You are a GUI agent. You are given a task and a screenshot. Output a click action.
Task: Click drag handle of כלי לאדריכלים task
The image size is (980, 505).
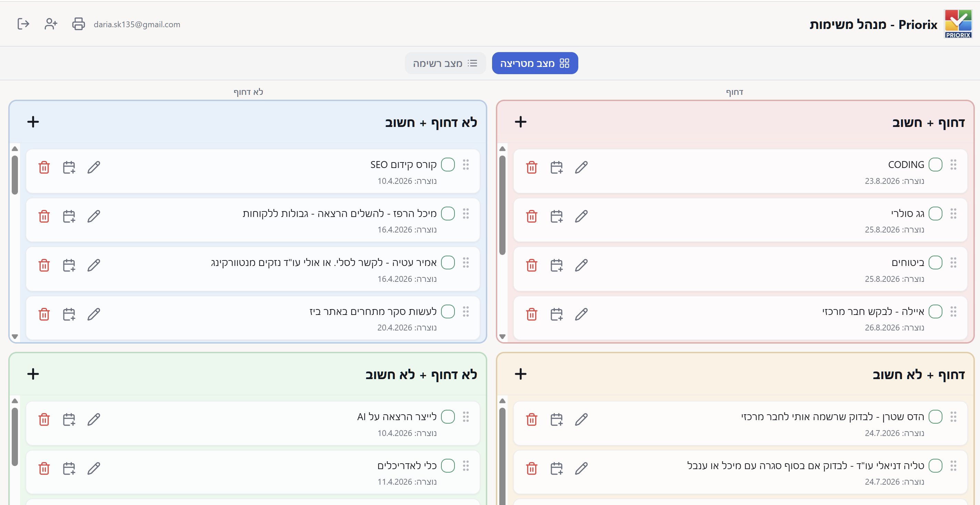click(x=466, y=465)
